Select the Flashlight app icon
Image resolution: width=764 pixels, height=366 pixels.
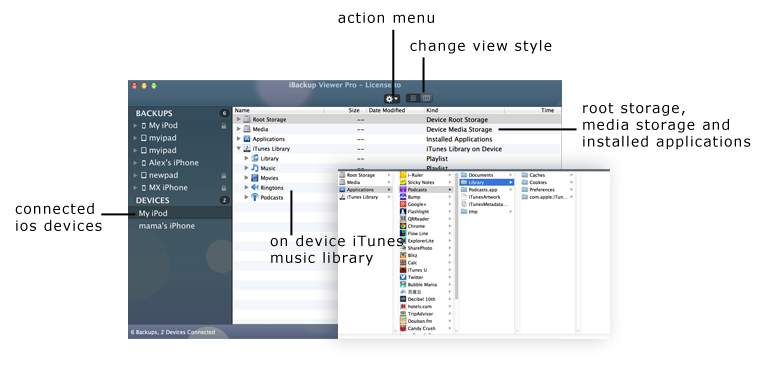click(403, 212)
